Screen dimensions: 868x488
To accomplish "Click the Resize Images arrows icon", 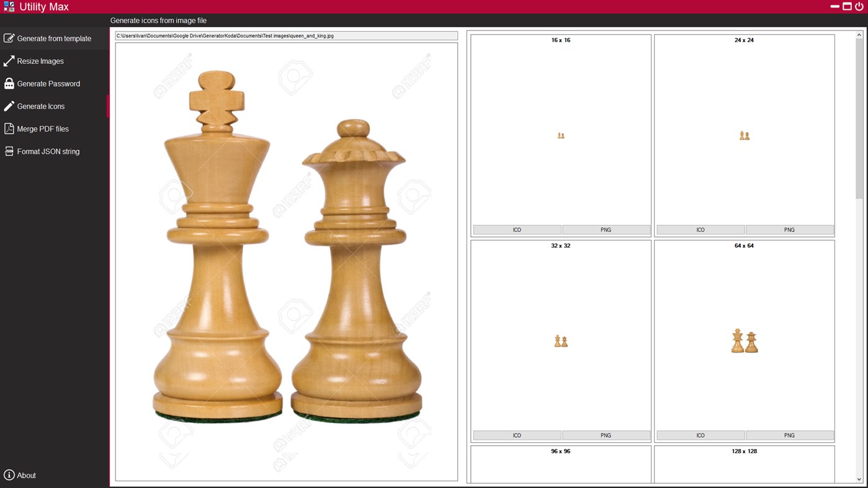I will click(9, 61).
